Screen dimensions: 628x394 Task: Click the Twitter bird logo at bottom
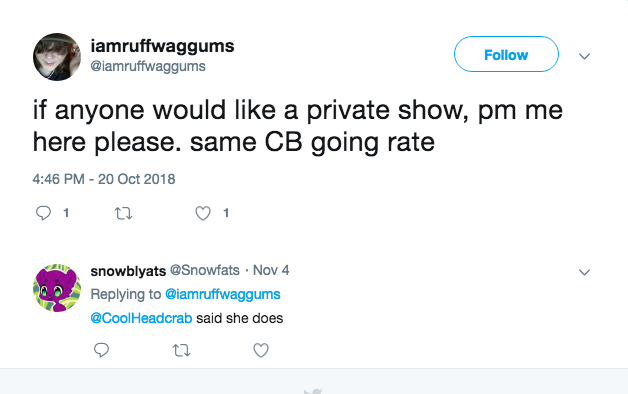(x=313, y=391)
